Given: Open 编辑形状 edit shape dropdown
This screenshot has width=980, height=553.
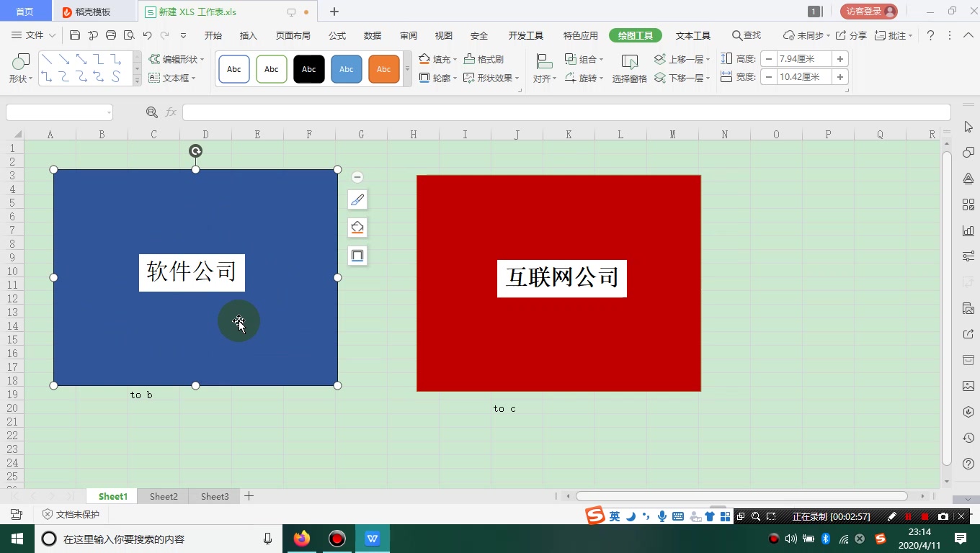Looking at the screenshot, I should click(x=177, y=59).
